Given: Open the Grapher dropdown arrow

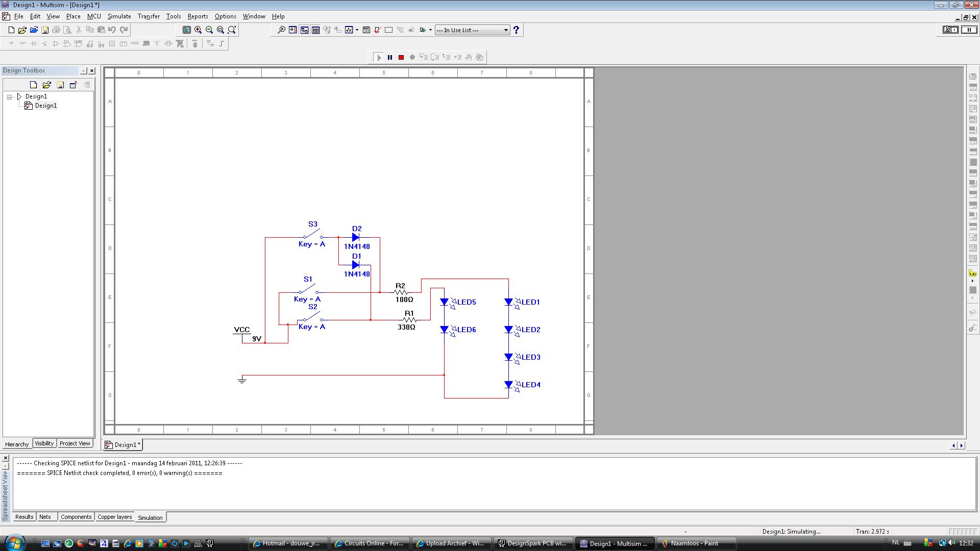Looking at the screenshot, I should [357, 30].
